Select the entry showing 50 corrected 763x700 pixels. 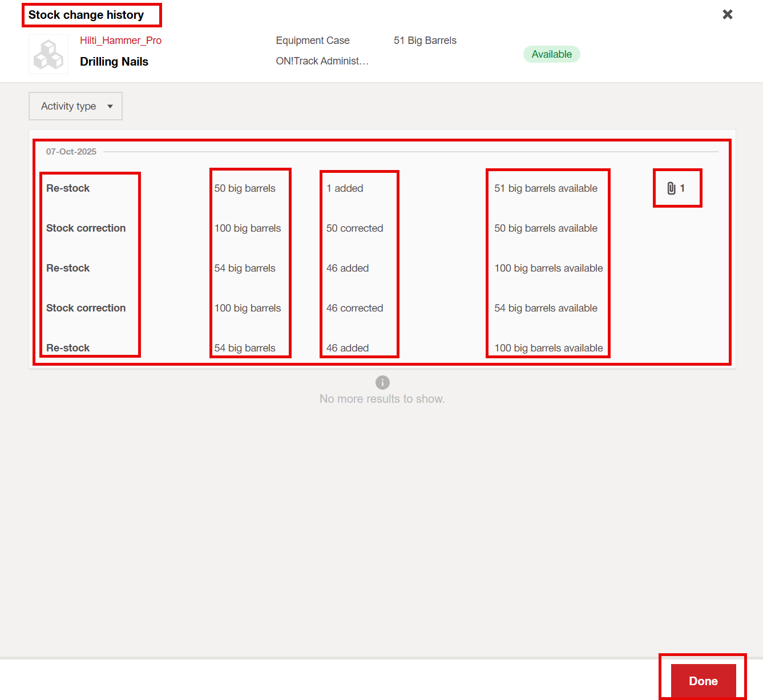point(354,228)
